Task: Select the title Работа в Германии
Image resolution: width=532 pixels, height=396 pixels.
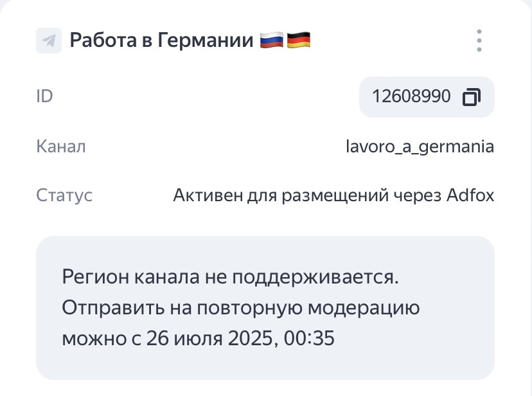Action: pyautogui.click(x=161, y=40)
